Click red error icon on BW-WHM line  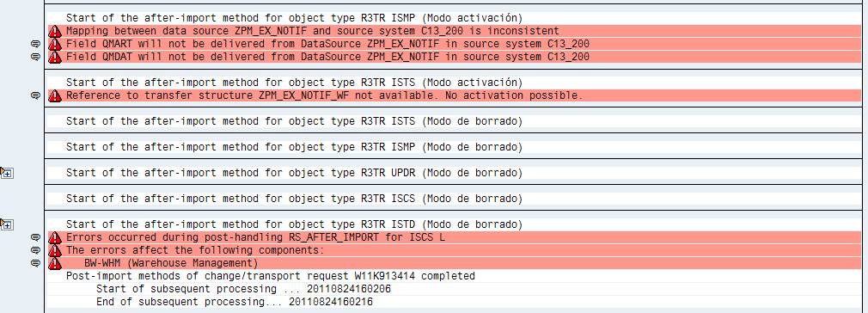(x=55, y=263)
